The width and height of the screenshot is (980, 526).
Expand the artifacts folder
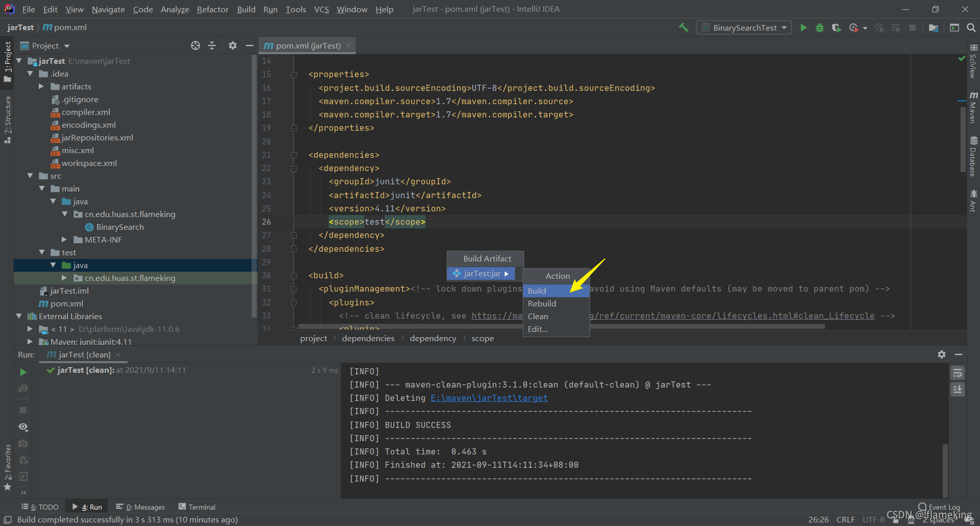(41, 86)
